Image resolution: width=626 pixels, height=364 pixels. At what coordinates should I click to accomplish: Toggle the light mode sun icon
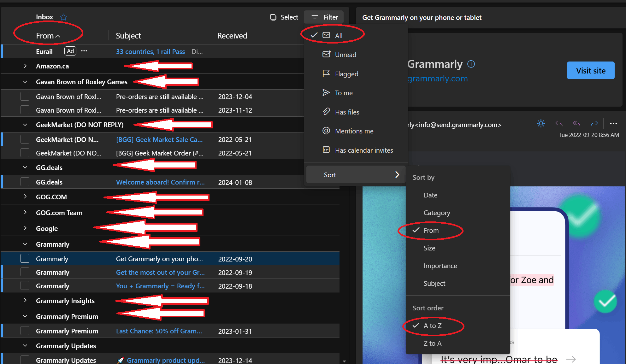(541, 124)
